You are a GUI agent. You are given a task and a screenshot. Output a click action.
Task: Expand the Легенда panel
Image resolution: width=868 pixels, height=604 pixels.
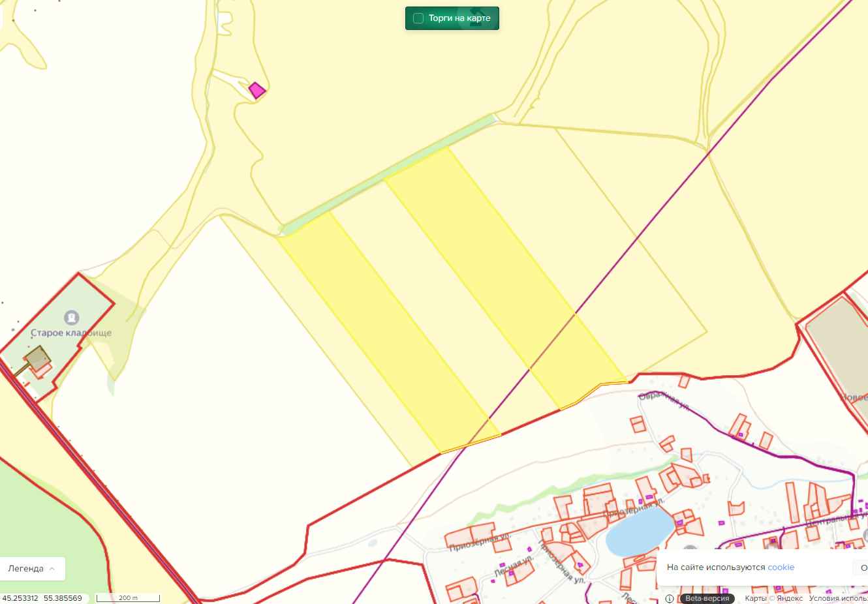point(32,568)
